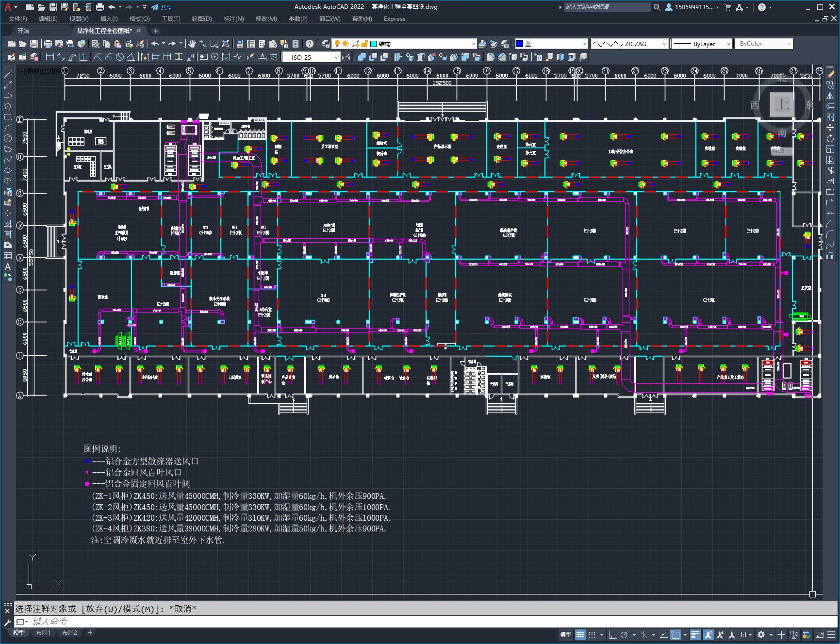Toggle ortho mode in status bar
The width and height of the screenshot is (840, 644).
pos(612,634)
